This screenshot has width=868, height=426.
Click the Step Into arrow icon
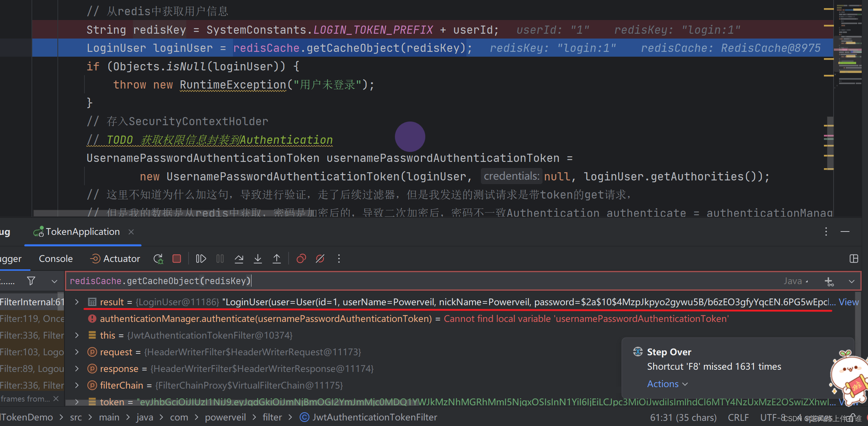pyautogui.click(x=258, y=259)
